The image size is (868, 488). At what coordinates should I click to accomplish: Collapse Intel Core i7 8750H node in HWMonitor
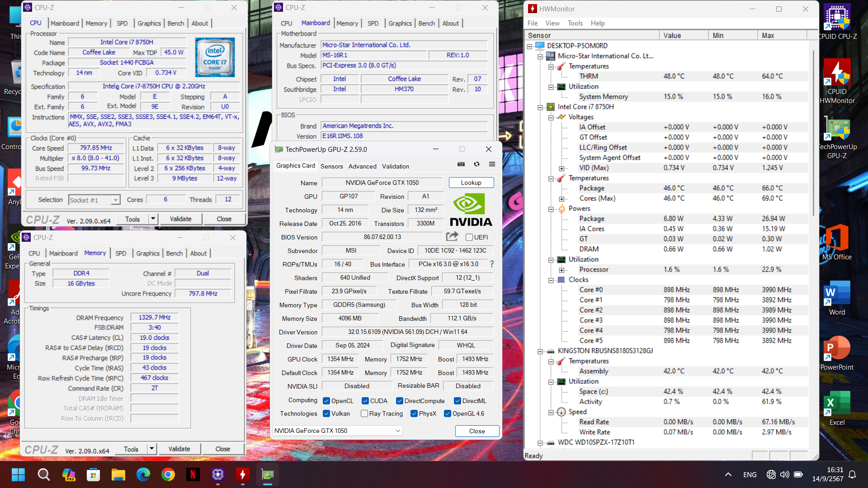coord(540,107)
